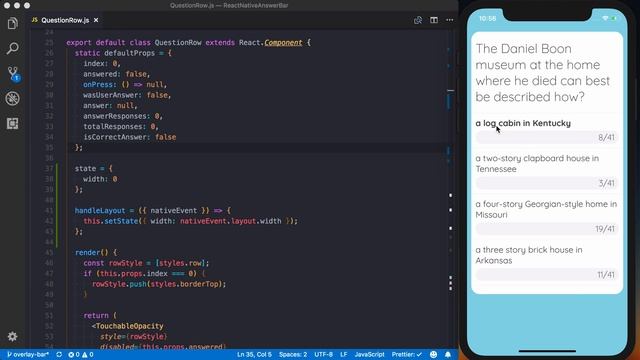Select answer 'a four-story Georgian-style home in Missouri'
The image size is (640, 360).
pyautogui.click(x=546, y=209)
